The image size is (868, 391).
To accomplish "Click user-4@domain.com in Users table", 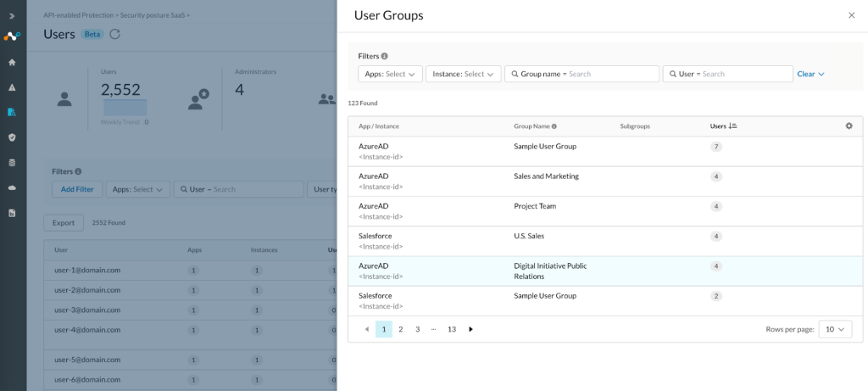I will tap(87, 330).
